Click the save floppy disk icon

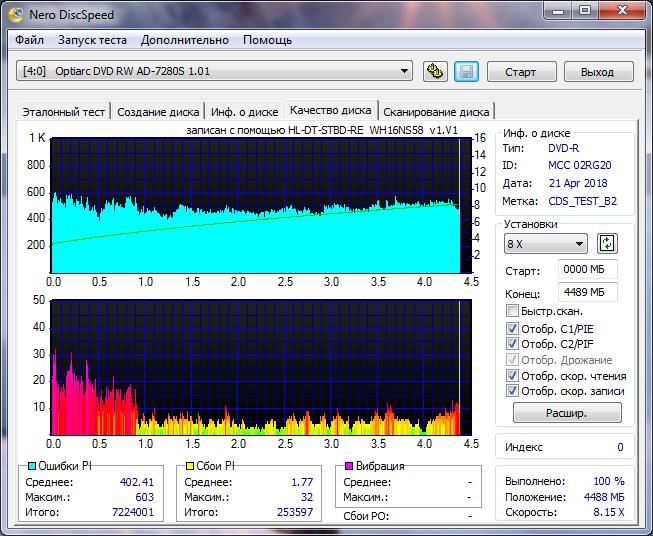click(x=465, y=72)
